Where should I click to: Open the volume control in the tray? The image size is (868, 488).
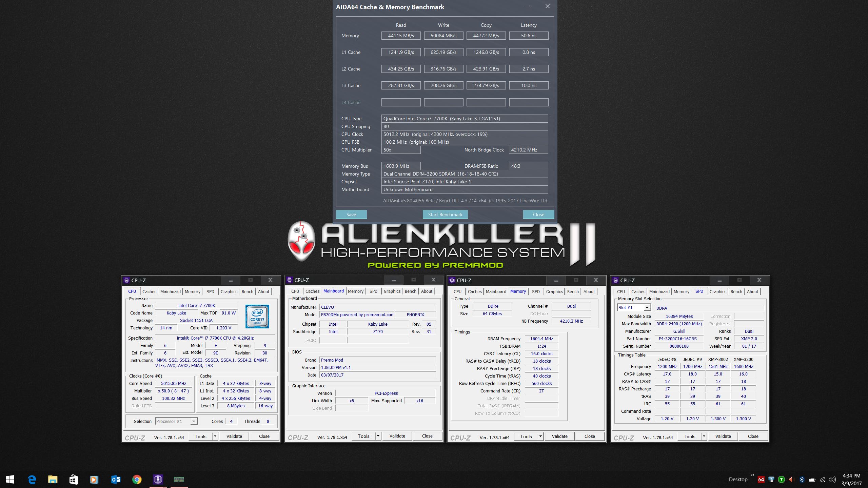coord(832,480)
